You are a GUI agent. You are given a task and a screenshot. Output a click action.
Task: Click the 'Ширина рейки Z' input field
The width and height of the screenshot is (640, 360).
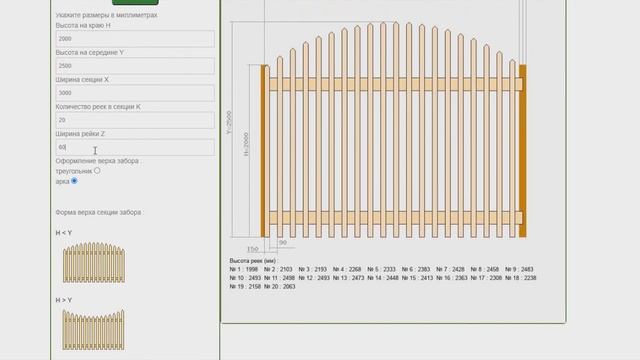(135, 147)
